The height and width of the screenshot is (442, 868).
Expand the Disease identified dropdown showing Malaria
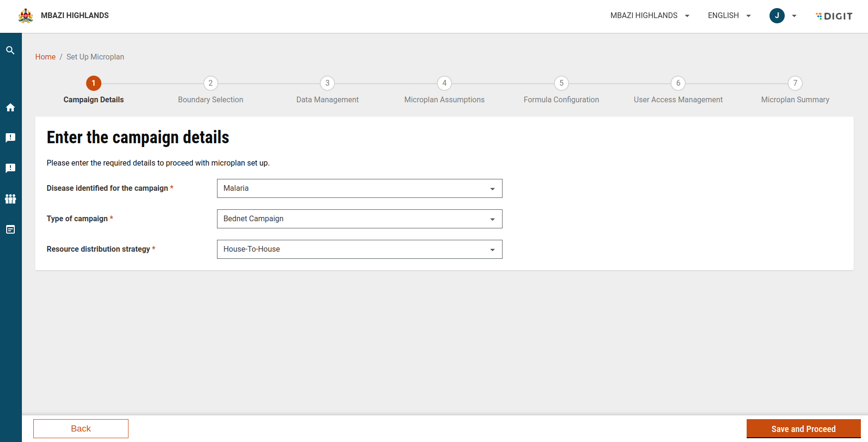point(359,188)
